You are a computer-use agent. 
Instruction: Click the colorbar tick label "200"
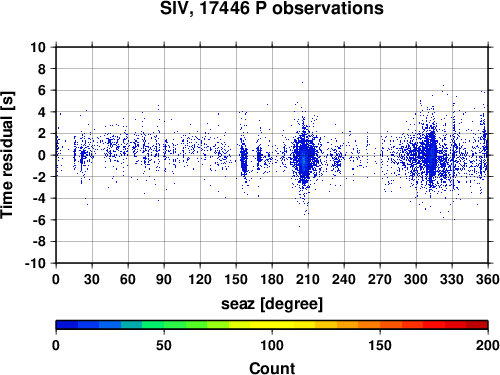pyautogui.click(x=488, y=345)
